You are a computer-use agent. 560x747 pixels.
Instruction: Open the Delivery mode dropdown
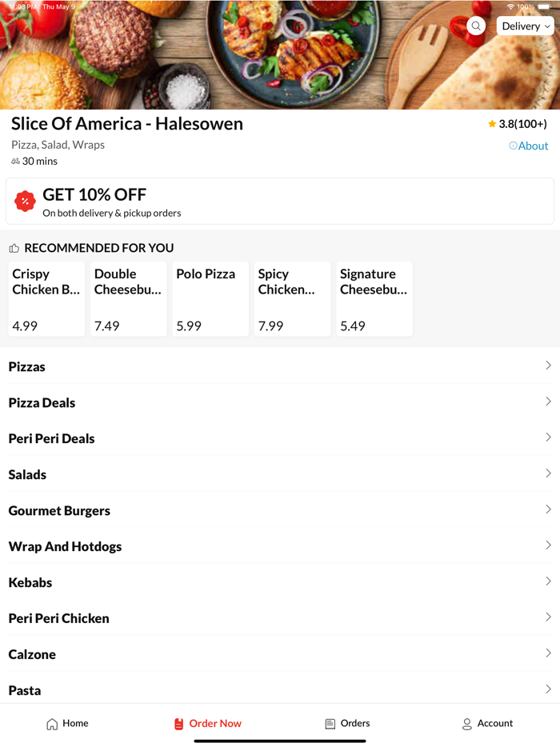click(x=525, y=26)
